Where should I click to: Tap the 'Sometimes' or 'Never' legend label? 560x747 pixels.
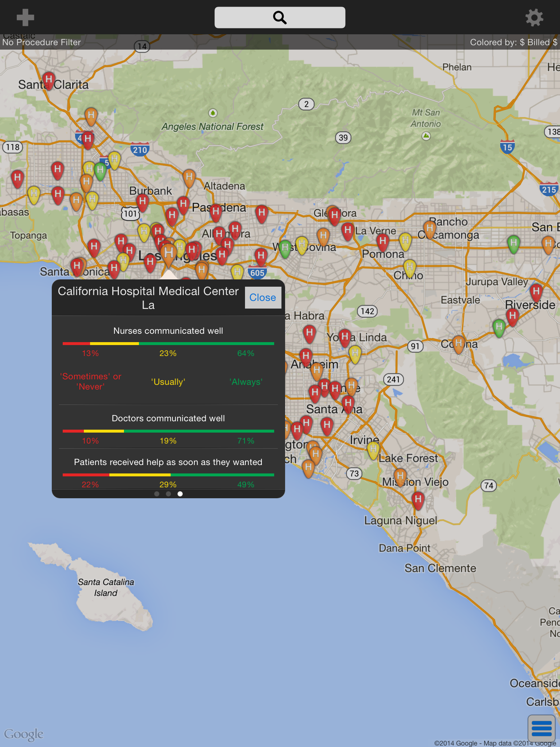(x=90, y=382)
